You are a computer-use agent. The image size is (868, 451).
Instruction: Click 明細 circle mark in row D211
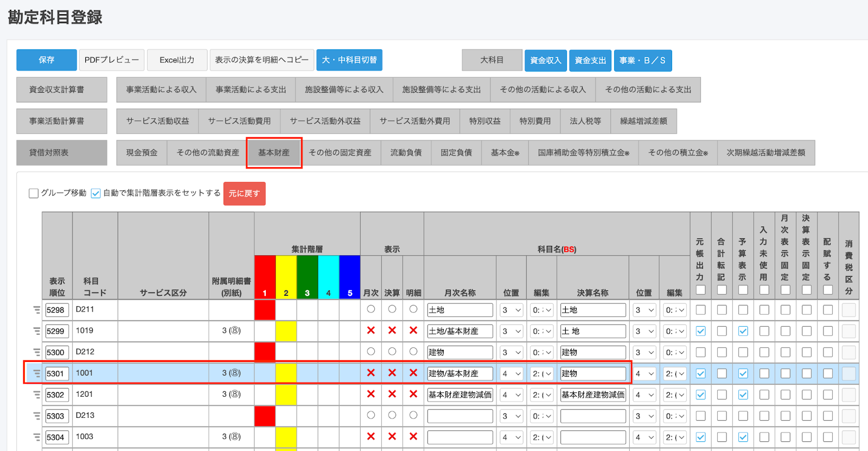[x=413, y=309]
